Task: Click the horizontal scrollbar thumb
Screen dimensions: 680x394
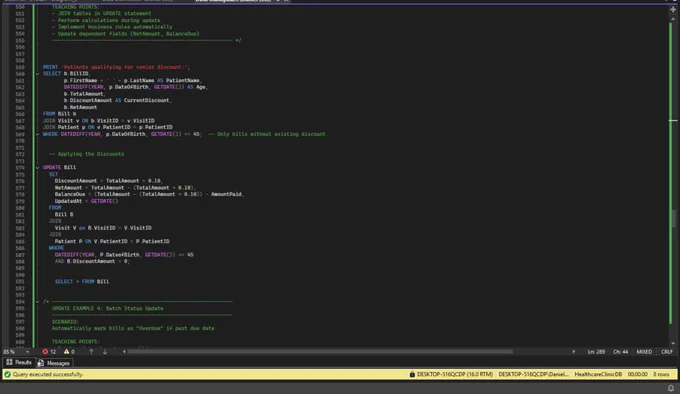Action: [x=320, y=352]
